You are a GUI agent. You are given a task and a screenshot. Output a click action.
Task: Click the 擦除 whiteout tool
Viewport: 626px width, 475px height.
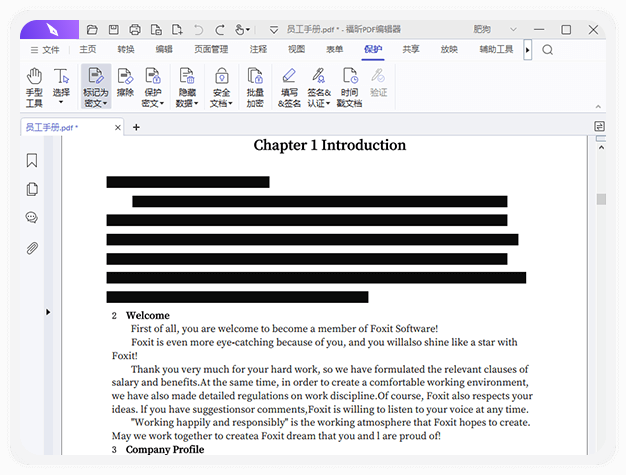pos(125,83)
